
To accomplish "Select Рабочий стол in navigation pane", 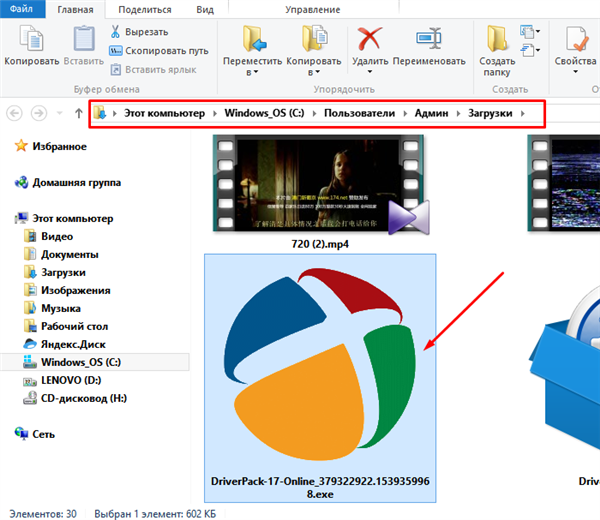I will [x=75, y=326].
